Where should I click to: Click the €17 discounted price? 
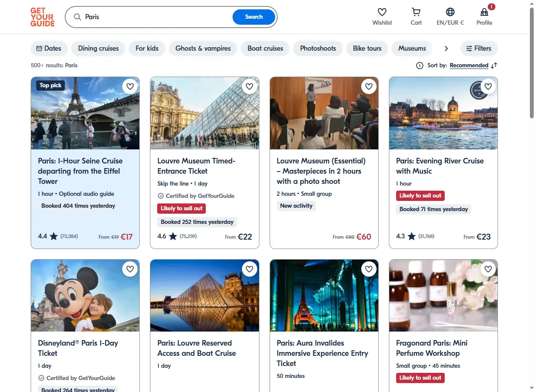[x=127, y=237]
